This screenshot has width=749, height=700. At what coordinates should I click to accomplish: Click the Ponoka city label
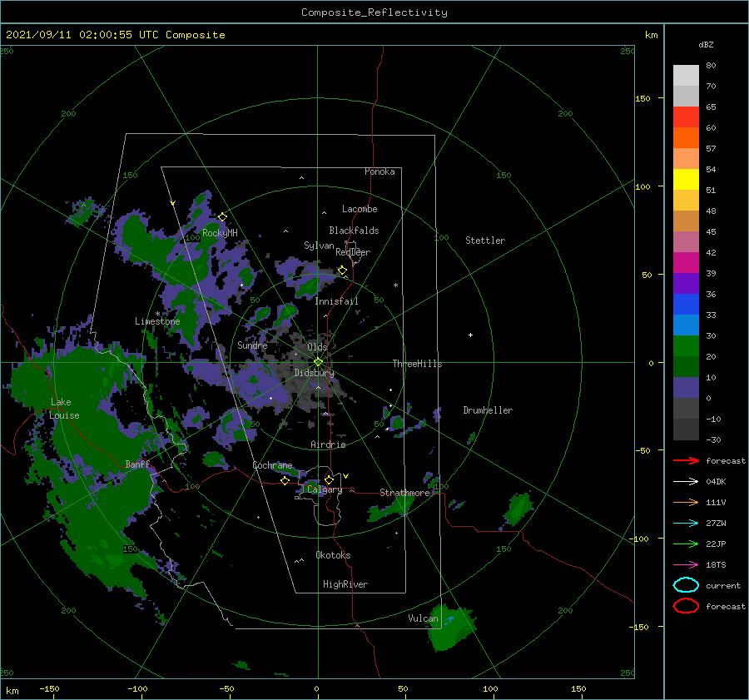tap(379, 171)
